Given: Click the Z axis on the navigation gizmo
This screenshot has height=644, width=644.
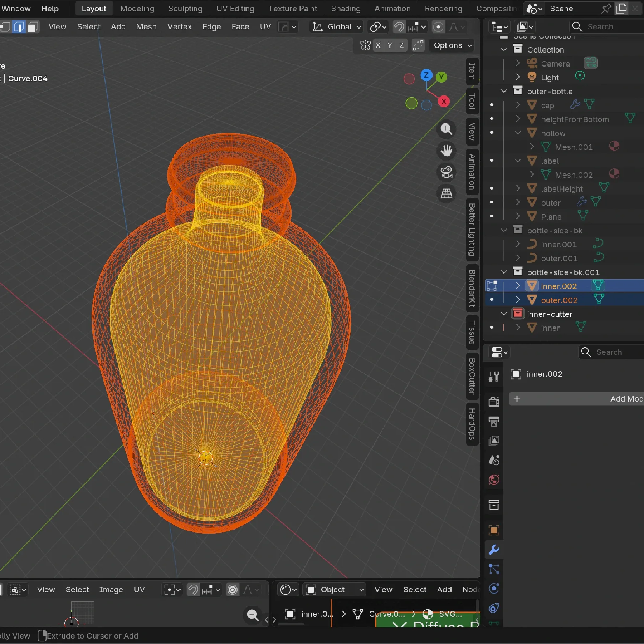Looking at the screenshot, I should tap(426, 75).
